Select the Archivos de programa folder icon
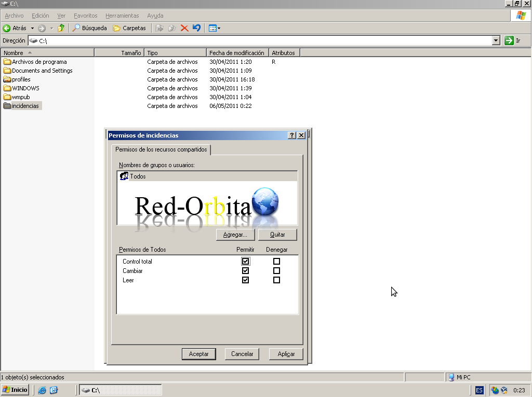 [x=7, y=62]
